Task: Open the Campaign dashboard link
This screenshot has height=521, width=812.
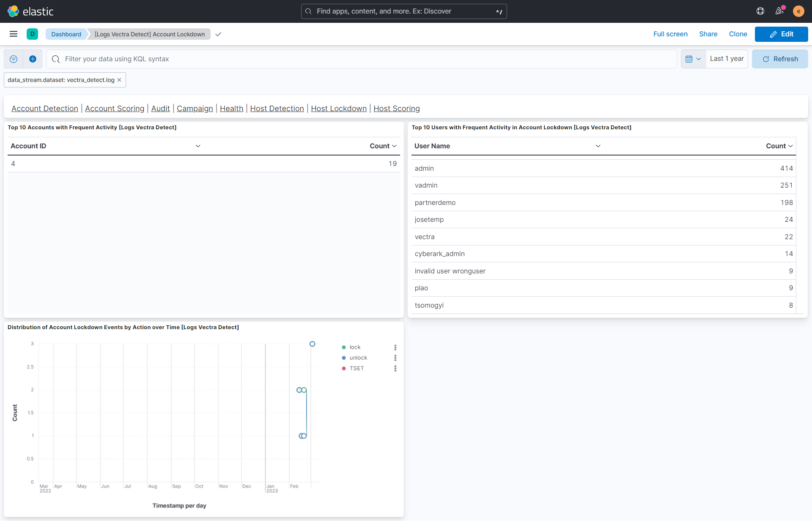Action: (x=195, y=109)
